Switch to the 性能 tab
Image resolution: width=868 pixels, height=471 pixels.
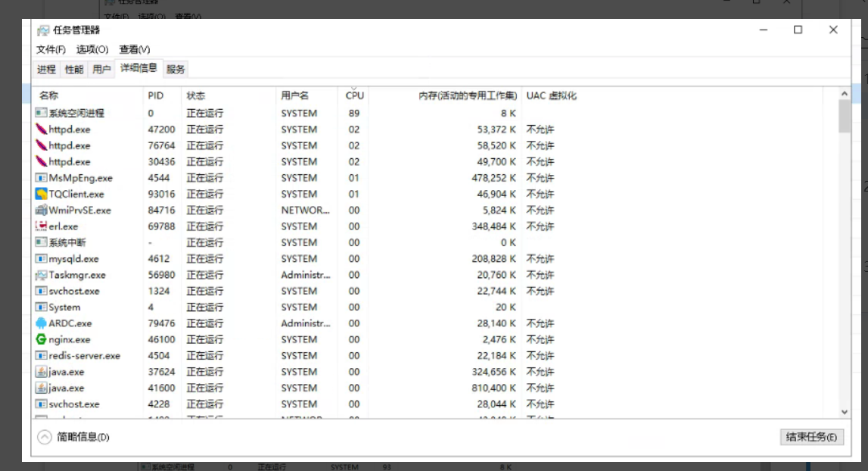pyautogui.click(x=74, y=69)
